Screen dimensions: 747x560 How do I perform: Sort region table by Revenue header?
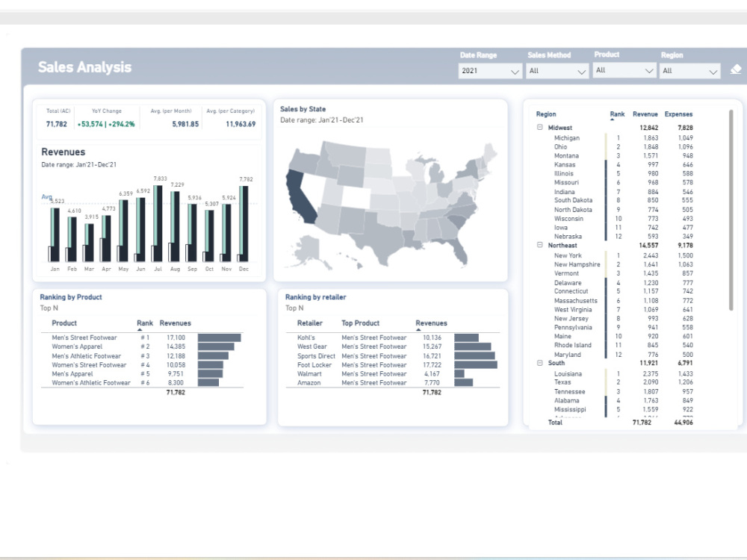pos(645,114)
